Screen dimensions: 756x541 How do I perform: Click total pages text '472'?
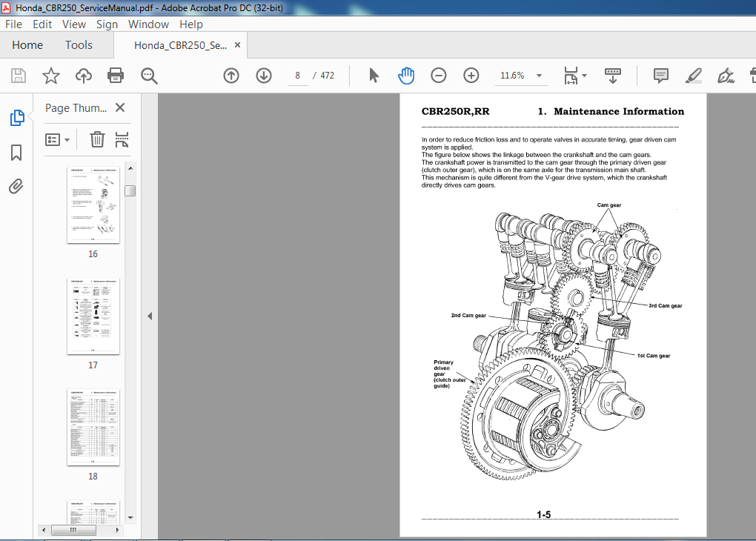point(328,76)
